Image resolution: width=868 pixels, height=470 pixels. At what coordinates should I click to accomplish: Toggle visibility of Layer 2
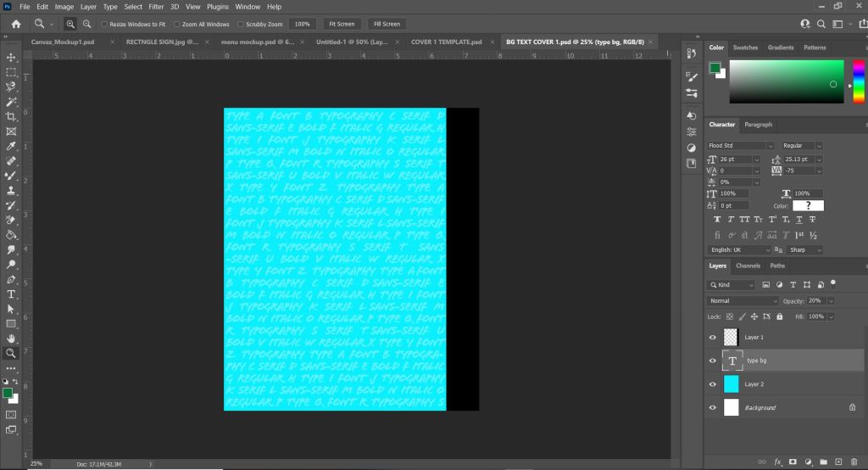712,384
